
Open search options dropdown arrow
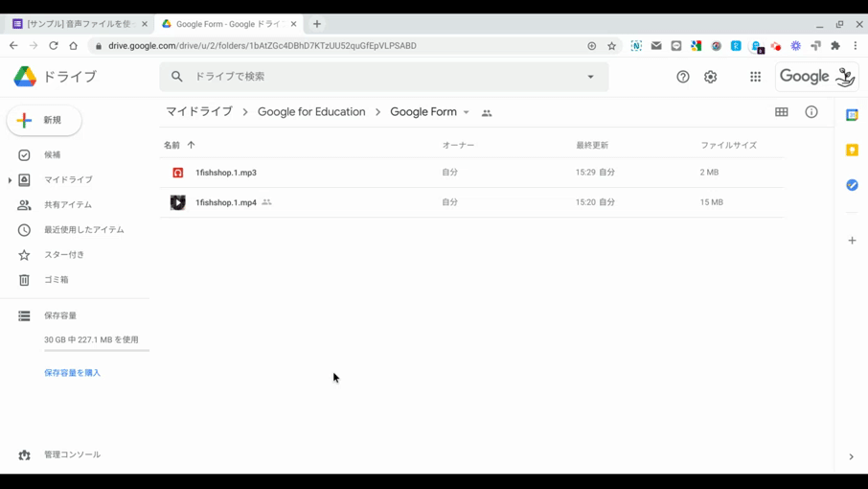point(590,77)
